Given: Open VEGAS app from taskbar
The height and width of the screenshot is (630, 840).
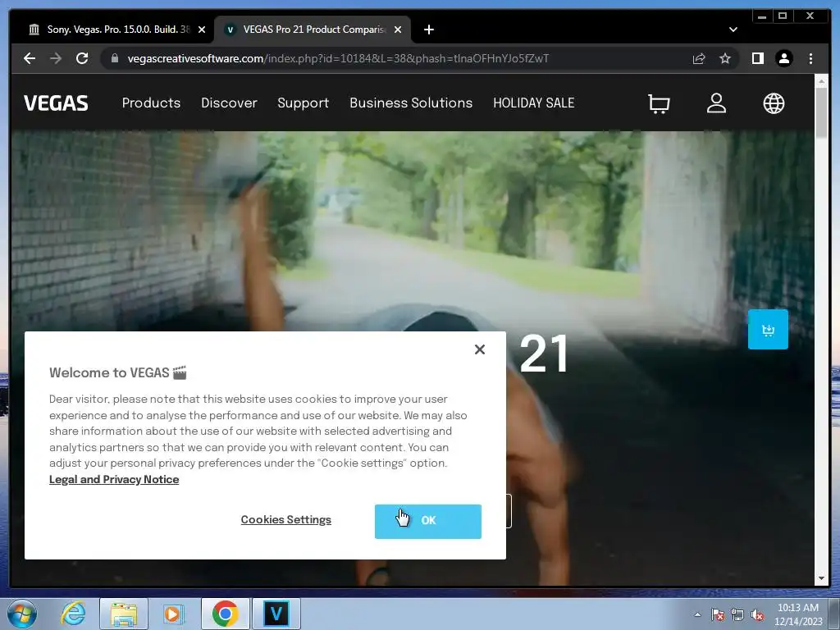Looking at the screenshot, I should click(x=276, y=614).
